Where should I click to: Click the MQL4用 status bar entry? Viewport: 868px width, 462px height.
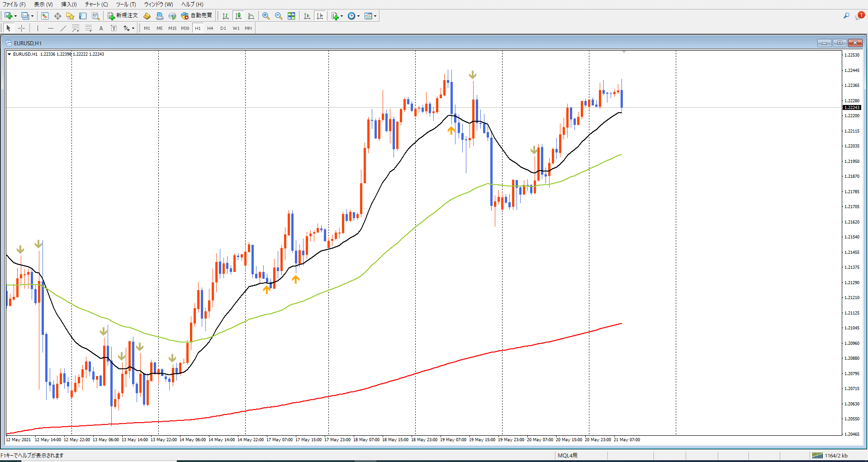567,456
